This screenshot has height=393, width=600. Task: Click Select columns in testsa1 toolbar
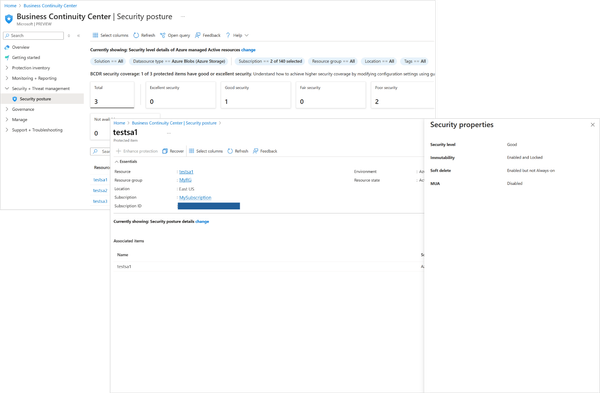[x=206, y=151]
